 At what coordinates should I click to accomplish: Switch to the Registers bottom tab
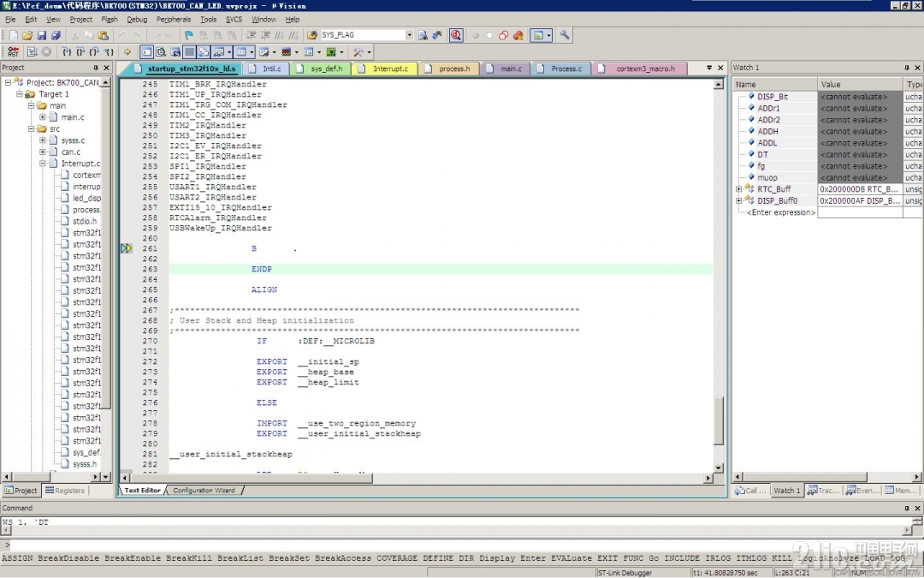pyautogui.click(x=65, y=490)
